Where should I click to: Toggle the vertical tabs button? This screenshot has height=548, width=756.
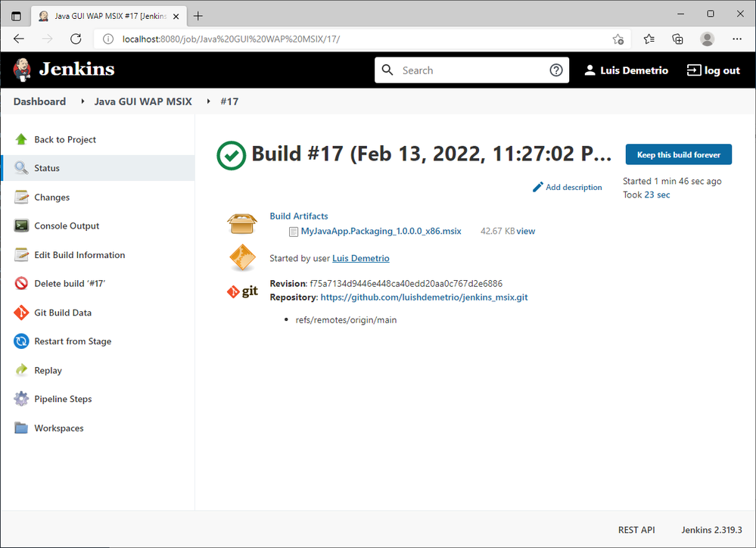point(16,16)
